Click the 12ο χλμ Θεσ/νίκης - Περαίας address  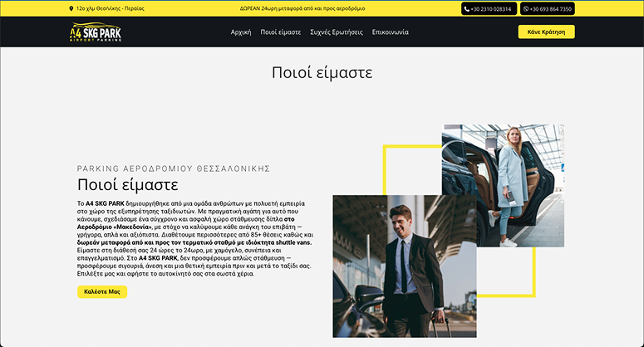tap(110, 8)
